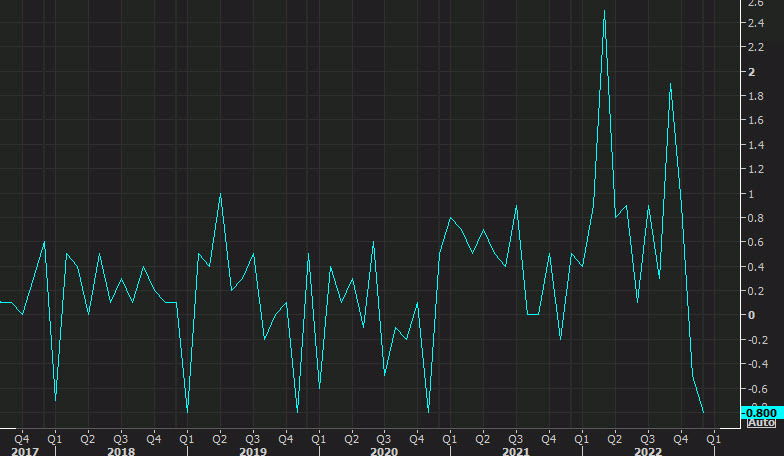Screen dimensions: 784x456
Task: Click the bold 0 label on the y-axis
Action: pyautogui.click(x=750, y=315)
